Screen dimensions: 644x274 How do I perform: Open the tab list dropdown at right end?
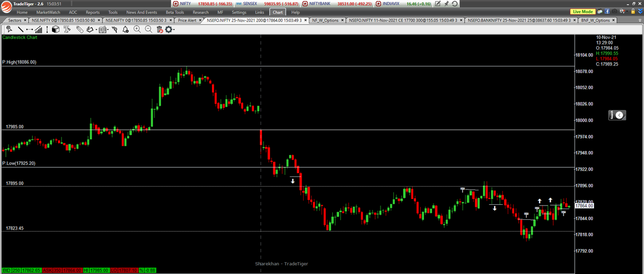pyautogui.click(x=640, y=20)
